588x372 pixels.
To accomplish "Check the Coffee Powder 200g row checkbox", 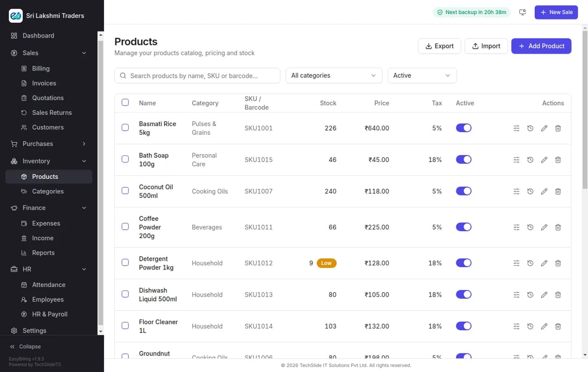I will [125, 227].
